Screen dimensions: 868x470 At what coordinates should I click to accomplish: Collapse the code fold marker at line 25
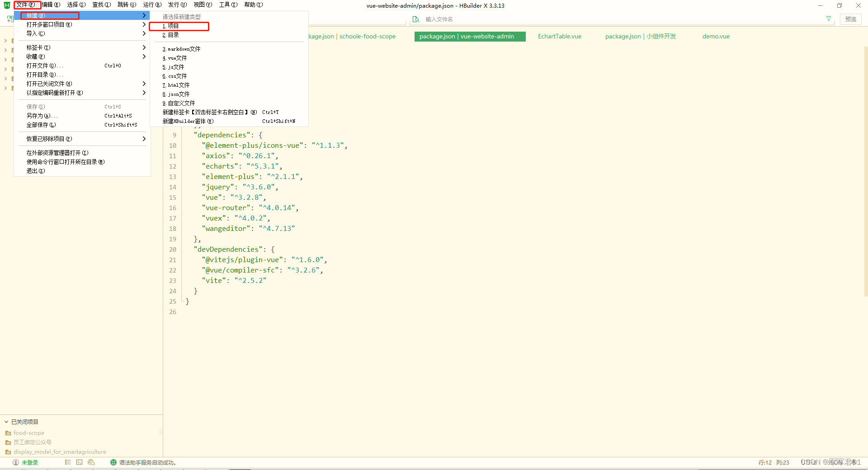pyautogui.click(x=182, y=301)
